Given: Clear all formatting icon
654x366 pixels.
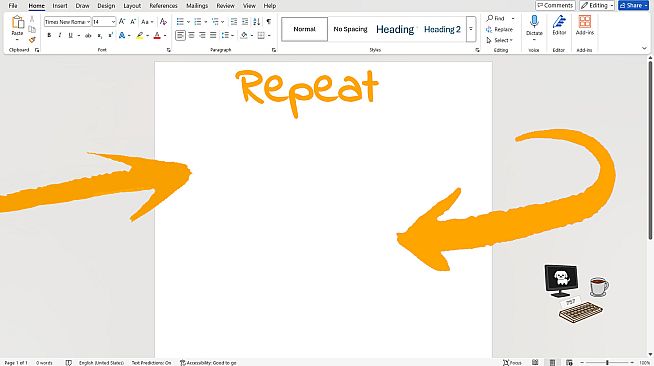Looking at the screenshot, I should pos(164,22).
